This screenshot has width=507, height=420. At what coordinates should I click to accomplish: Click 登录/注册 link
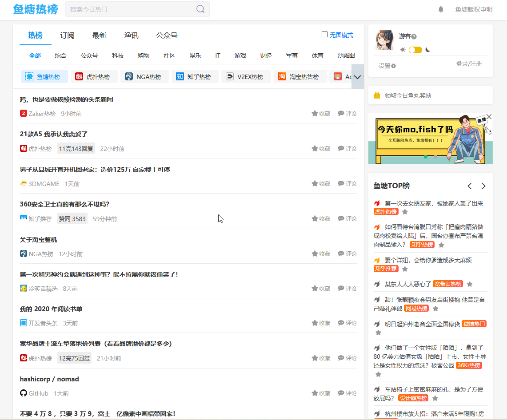click(x=469, y=63)
